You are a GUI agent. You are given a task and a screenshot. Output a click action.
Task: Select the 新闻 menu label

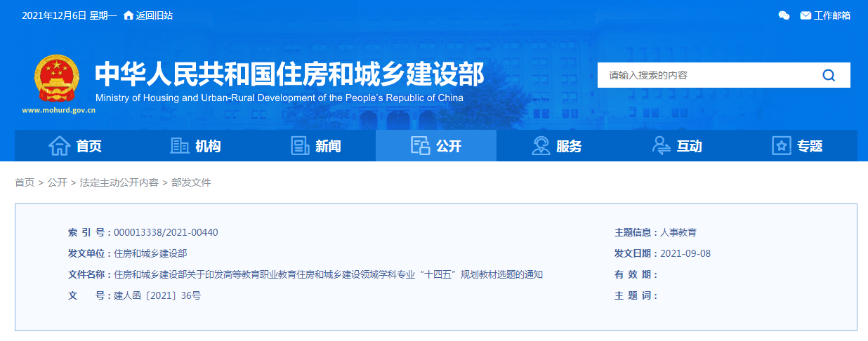[x=328, y=146]
